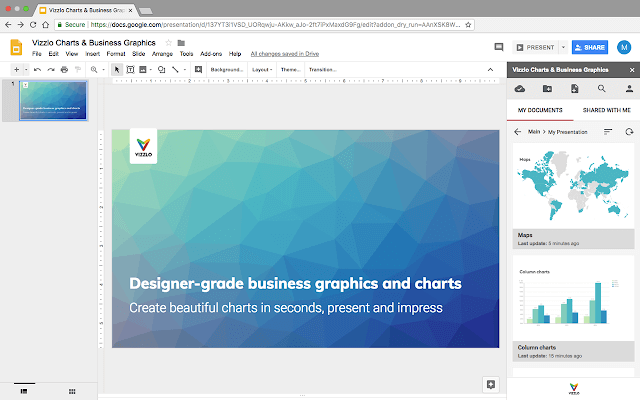This screenshot has width=640, height=400.
Task: Click the SHARE button
Action: (x=590, y=47)
